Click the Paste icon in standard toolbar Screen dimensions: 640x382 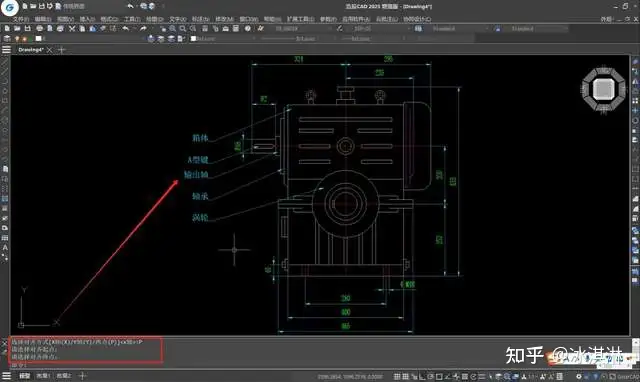point(93,29)
